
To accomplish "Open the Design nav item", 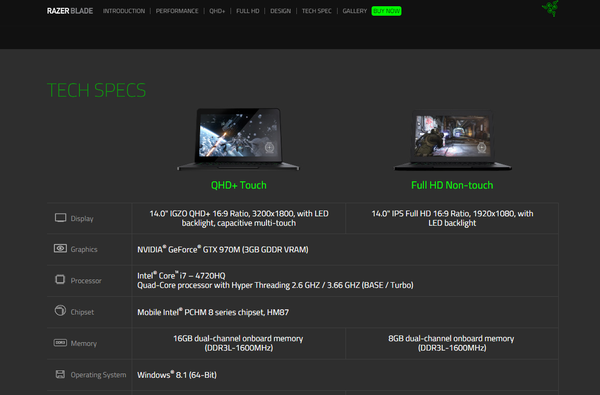I will point(280,11).
